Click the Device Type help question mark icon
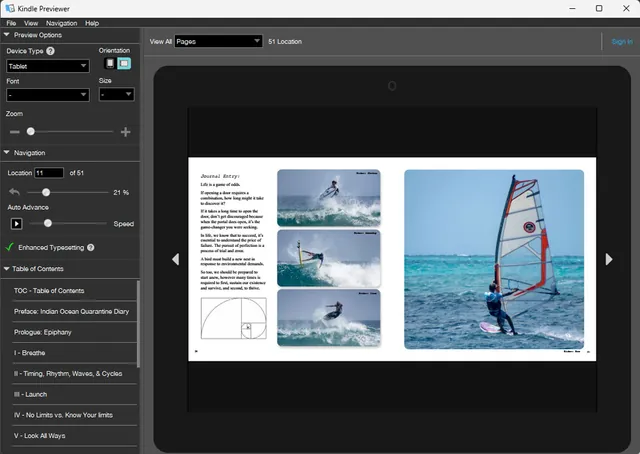The height and width of the screenshot is (454, 640). [50, 51]
